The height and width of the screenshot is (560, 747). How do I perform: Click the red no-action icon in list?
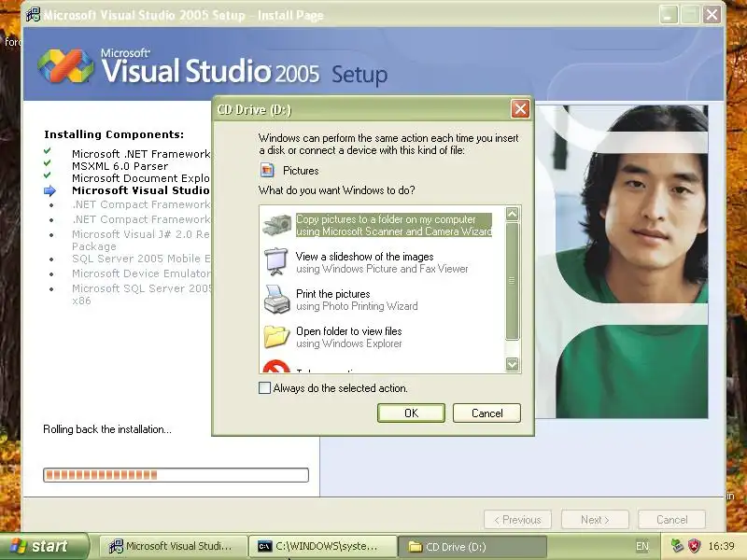click(276, 367)
